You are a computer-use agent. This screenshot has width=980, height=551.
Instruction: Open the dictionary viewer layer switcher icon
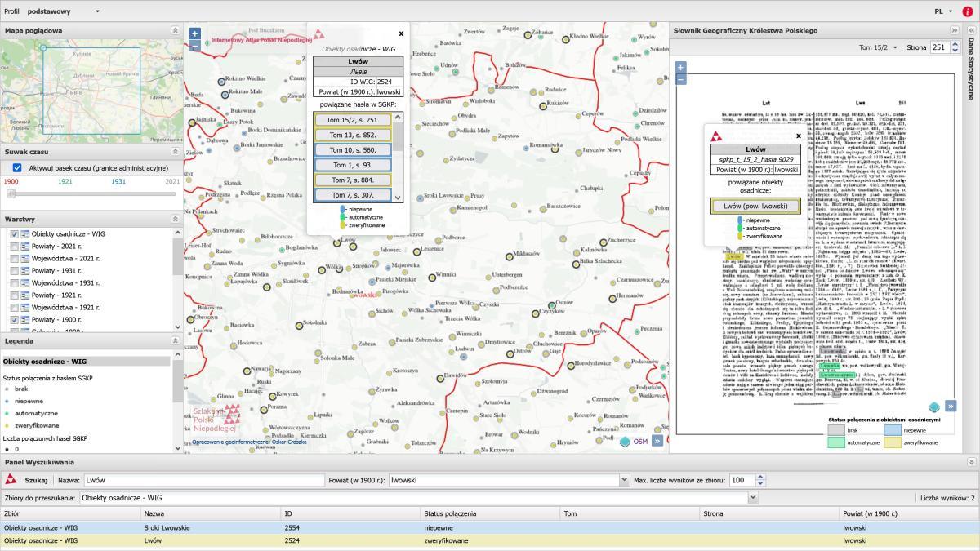[x=934, y=407]
